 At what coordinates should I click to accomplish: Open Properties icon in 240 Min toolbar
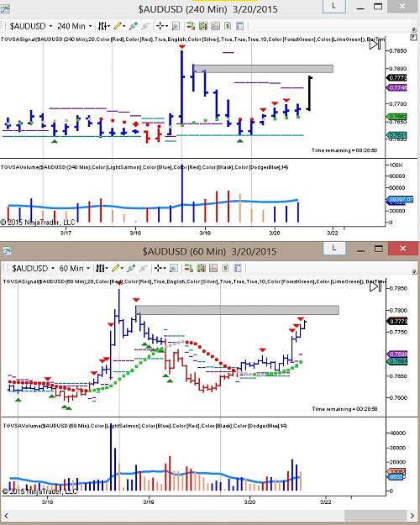pos(239,26)
